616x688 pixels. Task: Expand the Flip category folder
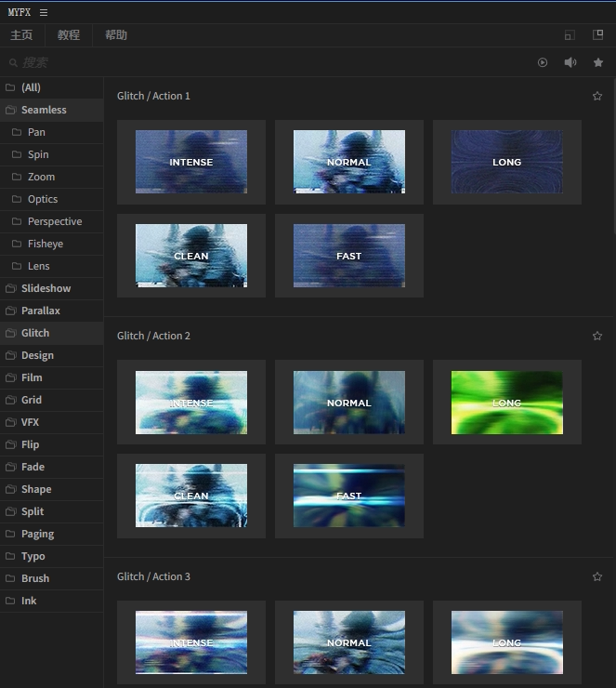[52, 444]
